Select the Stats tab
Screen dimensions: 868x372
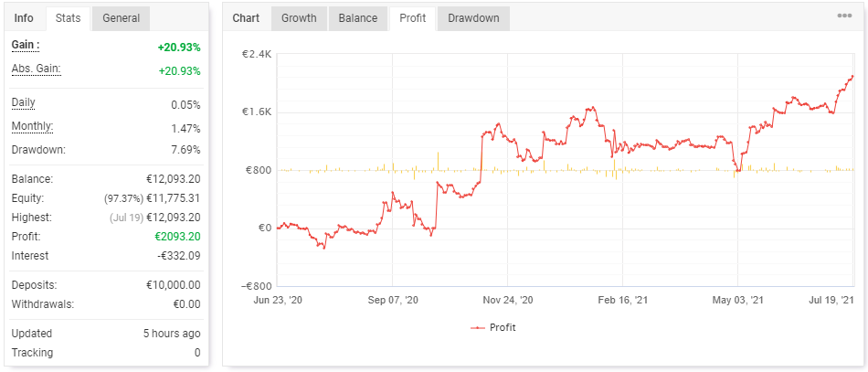coord(68,18)
